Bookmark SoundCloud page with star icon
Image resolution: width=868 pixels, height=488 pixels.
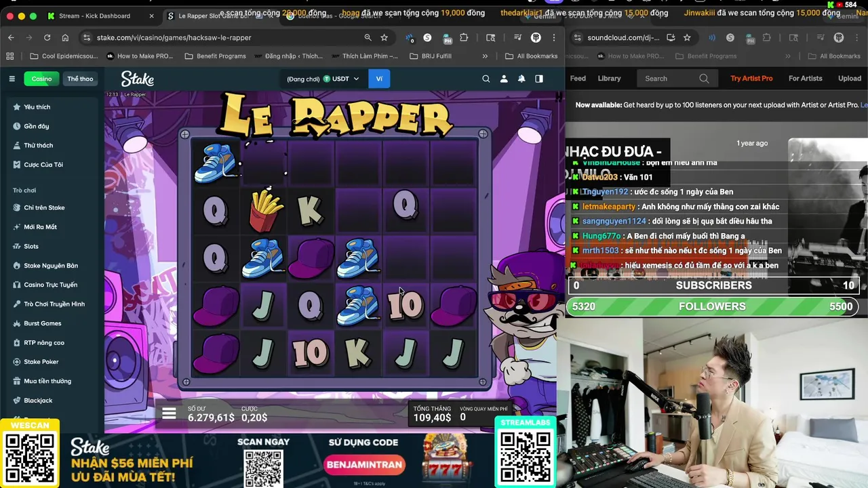(687, 38)
